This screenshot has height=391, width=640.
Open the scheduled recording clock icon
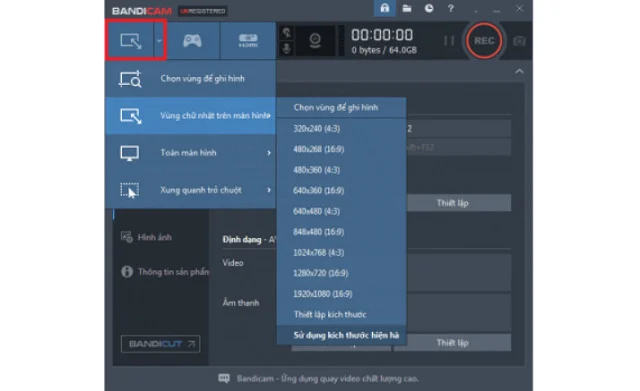[x=429, y=8]
